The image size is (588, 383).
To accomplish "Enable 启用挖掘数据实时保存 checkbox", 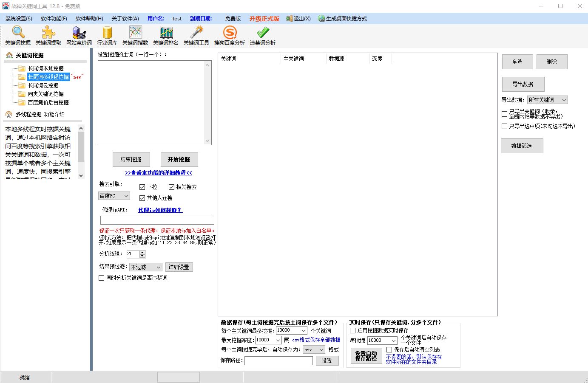I will [352, 330].
